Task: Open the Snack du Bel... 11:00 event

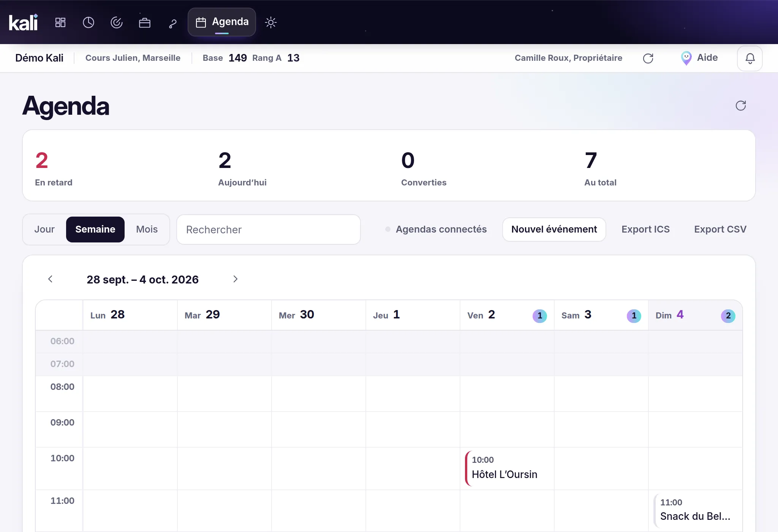Action: 697,510
